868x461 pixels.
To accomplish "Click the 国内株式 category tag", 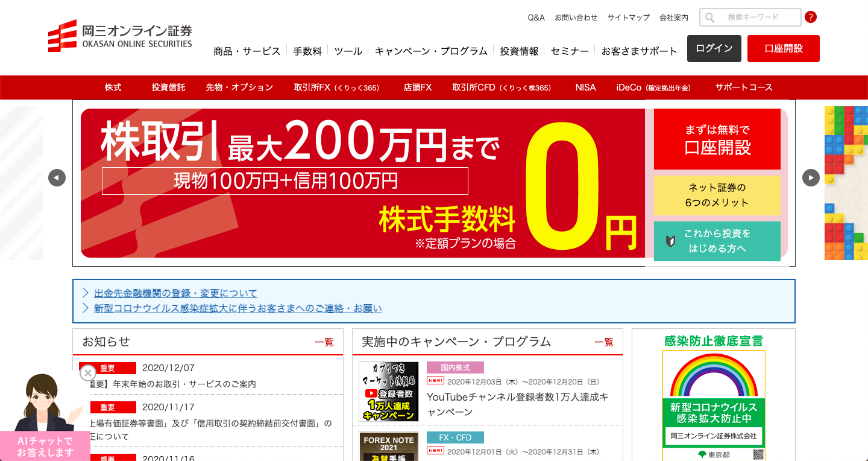I will [x=455, y=367].
